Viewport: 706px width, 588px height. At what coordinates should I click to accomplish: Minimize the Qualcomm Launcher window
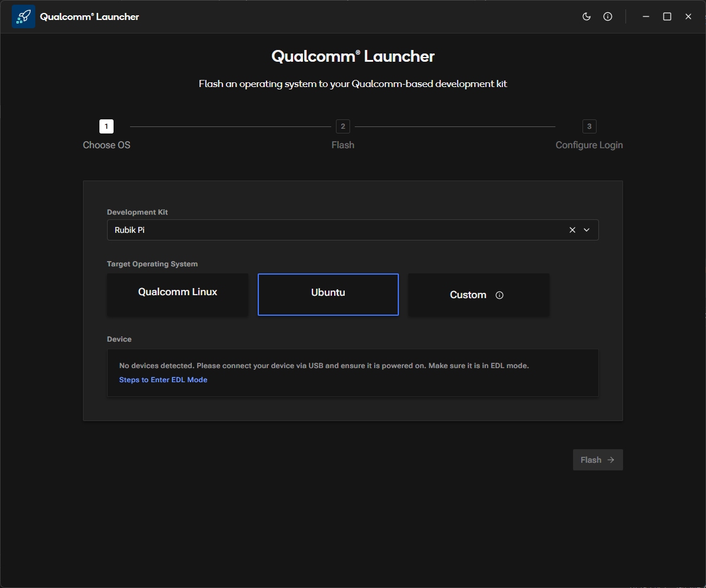click(x=645, y=16)
